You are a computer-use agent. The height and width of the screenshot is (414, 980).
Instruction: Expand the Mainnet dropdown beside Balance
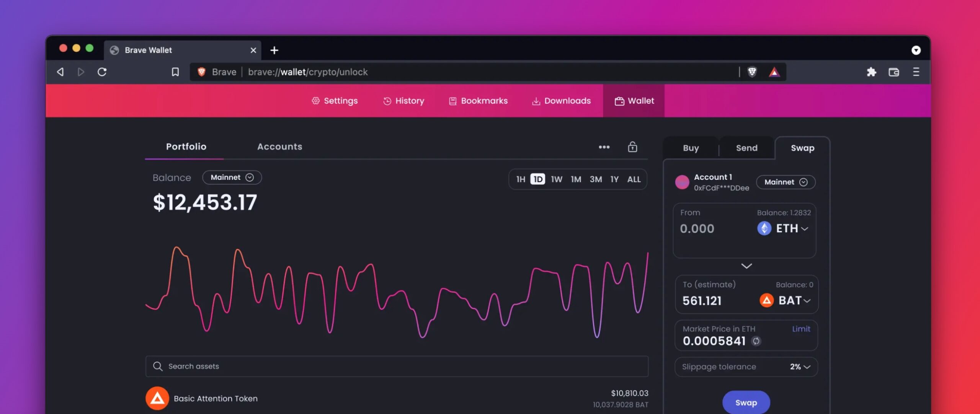(232, 178)
